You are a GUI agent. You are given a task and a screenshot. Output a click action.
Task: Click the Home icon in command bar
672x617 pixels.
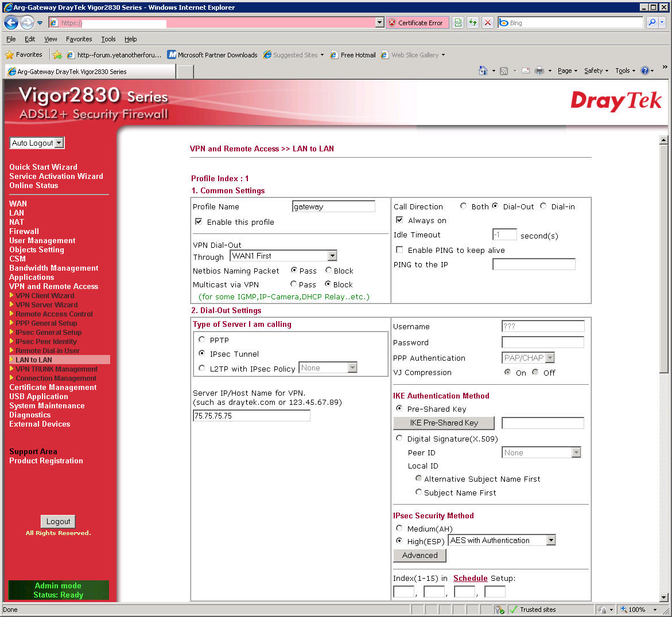tap(483, 71)
